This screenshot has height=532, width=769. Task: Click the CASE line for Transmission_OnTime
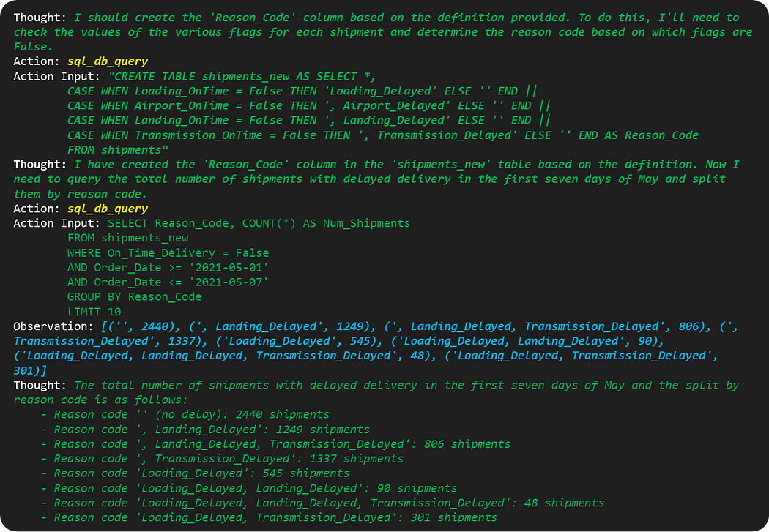click(382, 135)
